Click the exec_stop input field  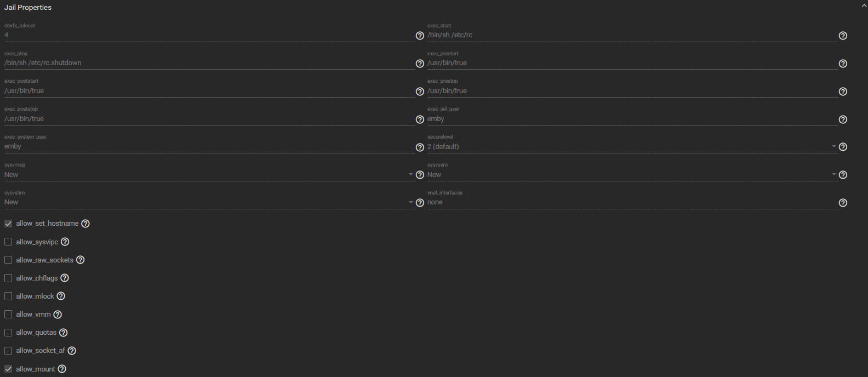208,63
